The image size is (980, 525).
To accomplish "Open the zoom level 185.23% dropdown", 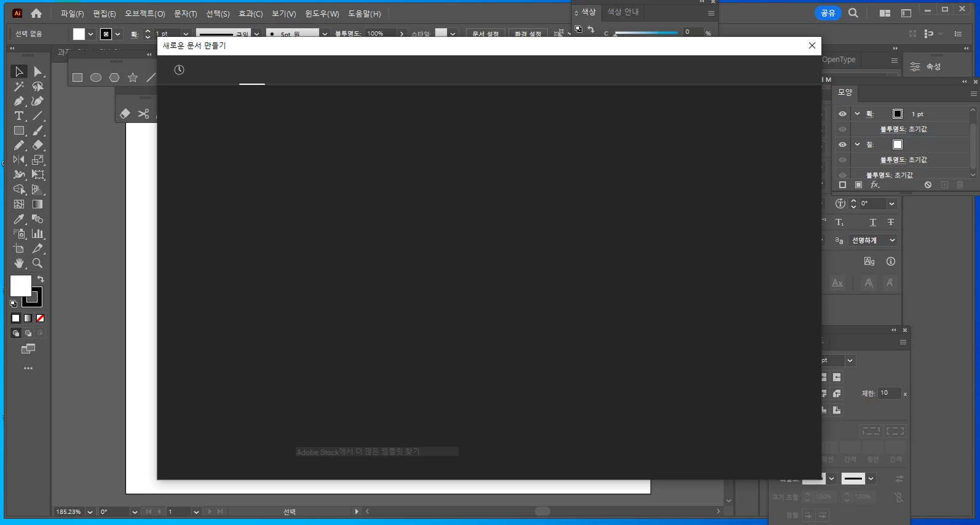I will [90, 512].
